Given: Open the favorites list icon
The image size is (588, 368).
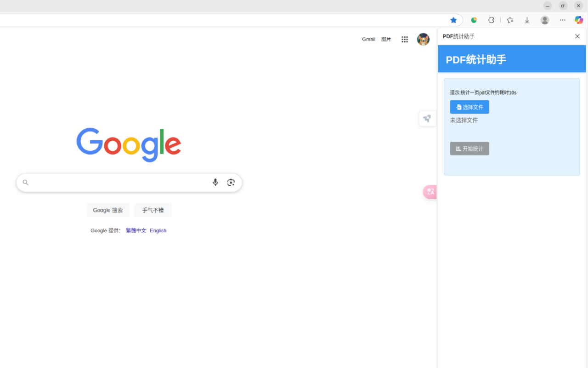Looking at the screenshot, I should pos(510,20).
